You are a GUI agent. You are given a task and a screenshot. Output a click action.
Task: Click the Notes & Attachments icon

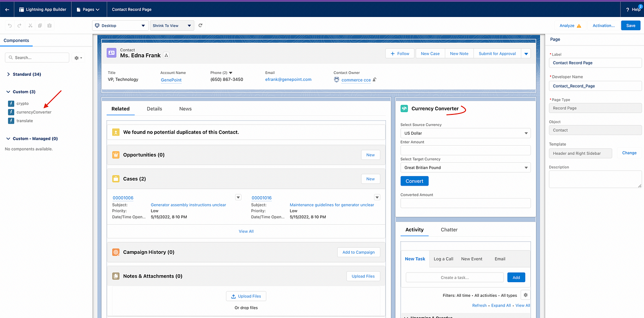click(x=116, y=276)
